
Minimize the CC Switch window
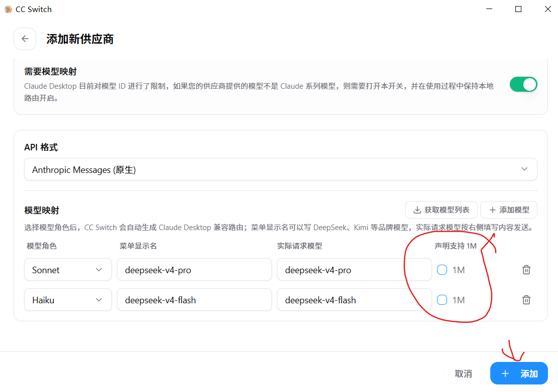[x=489, y=9]
